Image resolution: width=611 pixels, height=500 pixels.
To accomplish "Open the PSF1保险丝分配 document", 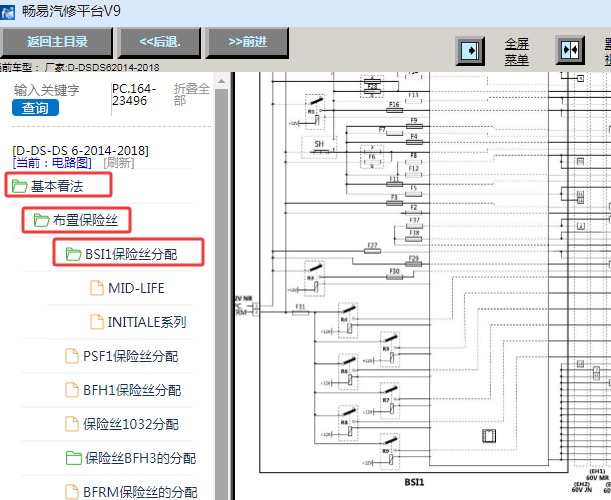I will click(x=131, y=356).
